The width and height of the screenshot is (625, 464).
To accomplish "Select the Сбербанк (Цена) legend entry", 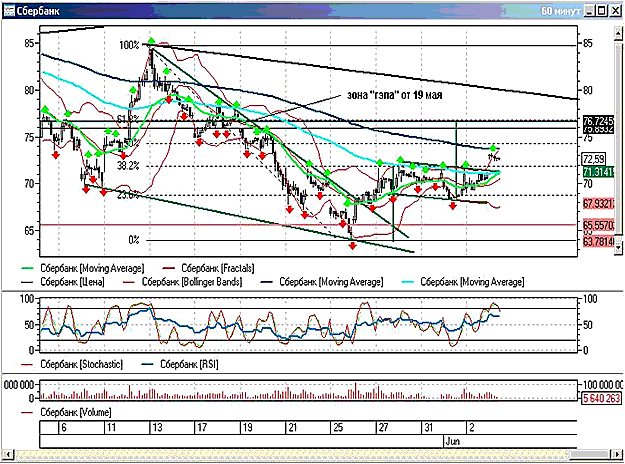I will pyautogui.click(x=63, y=282).
